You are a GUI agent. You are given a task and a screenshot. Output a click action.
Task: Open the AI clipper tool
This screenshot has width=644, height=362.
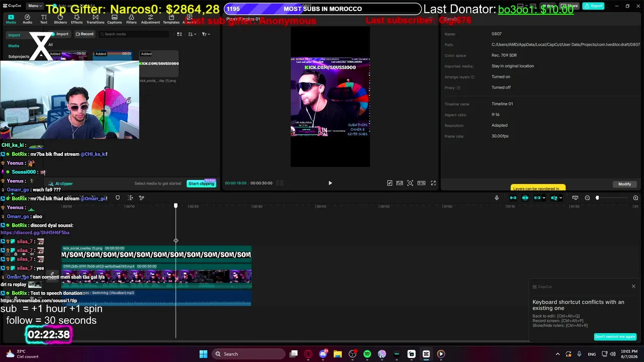[61, 184]
